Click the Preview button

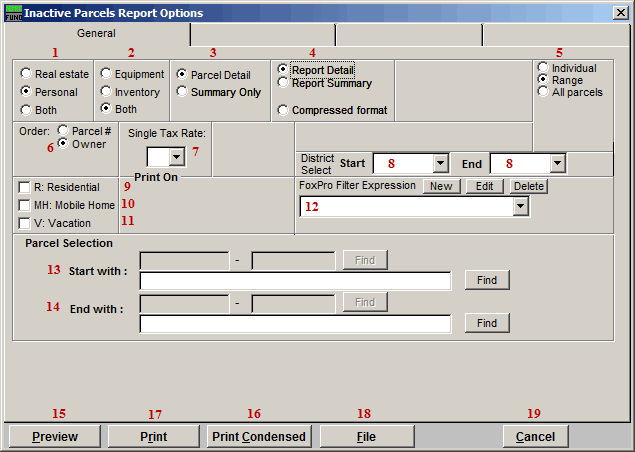(x=54, y=436)
